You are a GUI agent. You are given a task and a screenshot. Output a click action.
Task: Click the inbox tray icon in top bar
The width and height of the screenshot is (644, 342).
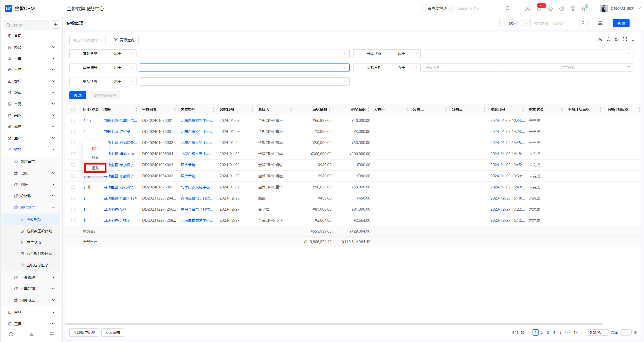point(528,9)
